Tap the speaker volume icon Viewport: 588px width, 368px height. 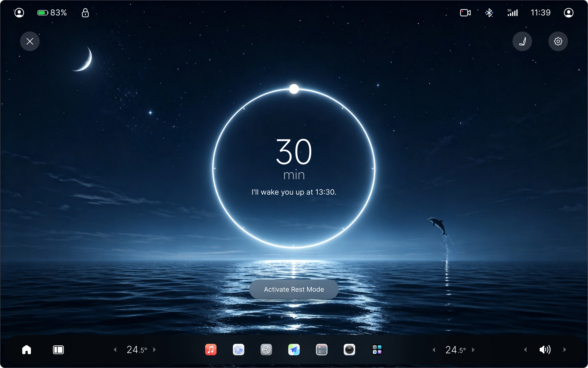tap(545, 350)
